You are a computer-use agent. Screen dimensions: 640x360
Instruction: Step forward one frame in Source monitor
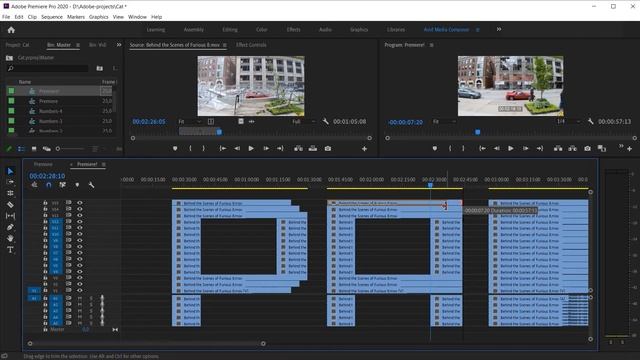point(266,149)
